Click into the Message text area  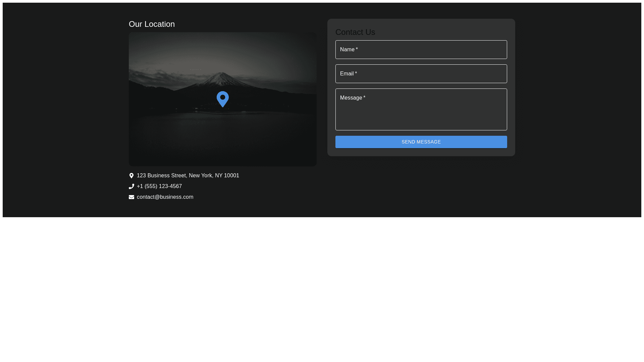pos(421,114)
